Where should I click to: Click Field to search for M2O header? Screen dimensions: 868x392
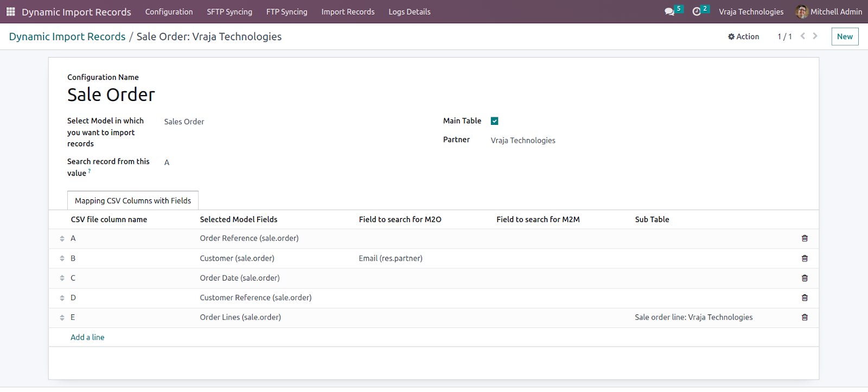tap(400, 219)
